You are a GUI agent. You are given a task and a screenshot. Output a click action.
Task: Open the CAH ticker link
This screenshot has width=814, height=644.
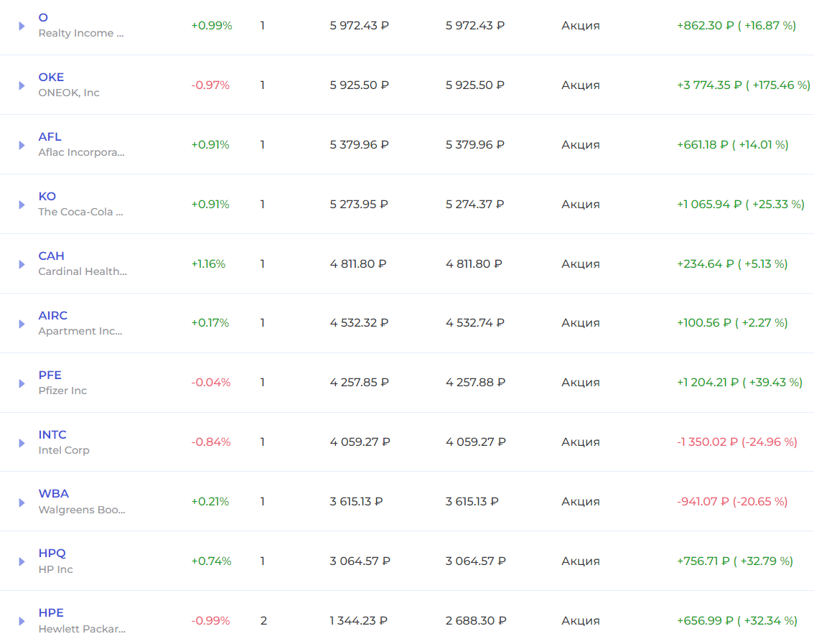tap(52, 256)
